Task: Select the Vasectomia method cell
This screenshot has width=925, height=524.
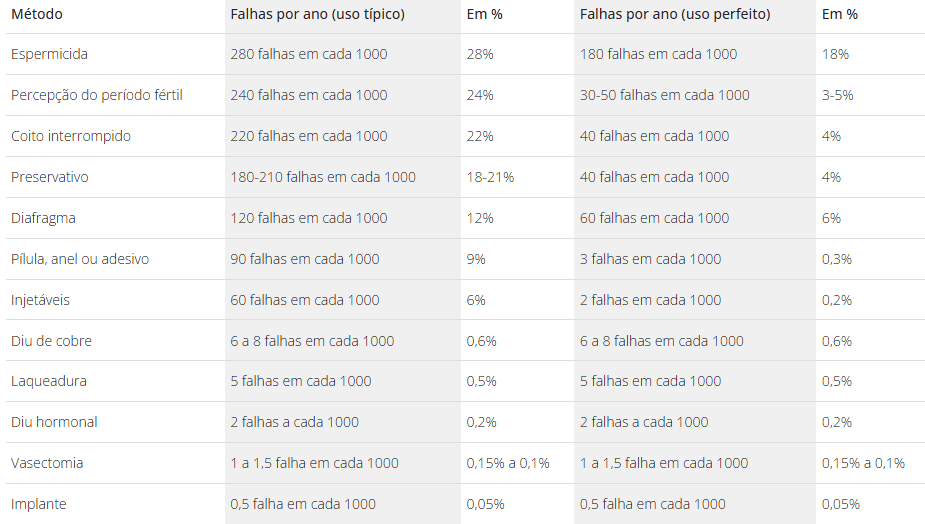Action: point(47,463)
